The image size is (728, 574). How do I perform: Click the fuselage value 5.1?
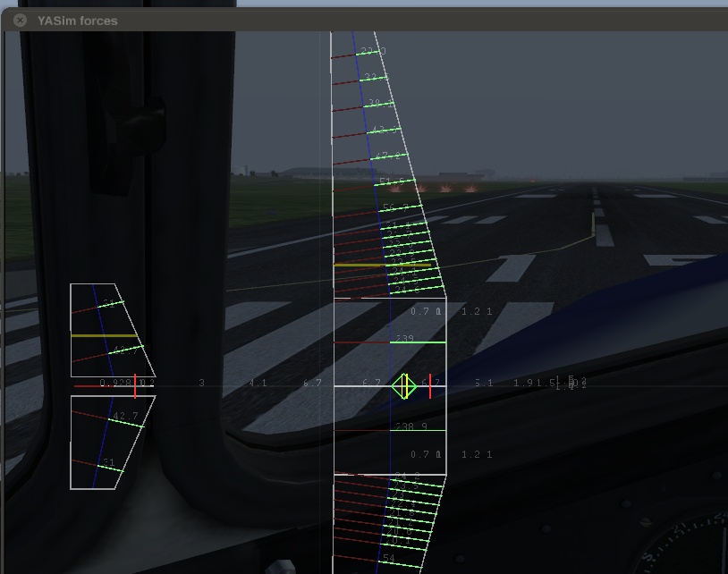(484, 383)
